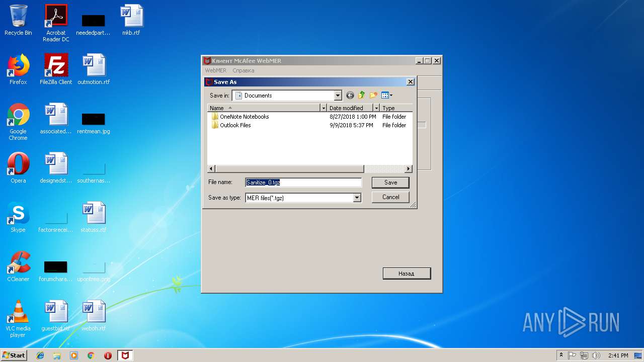Select the OneNote Notebooks folder

click(240, 117)
